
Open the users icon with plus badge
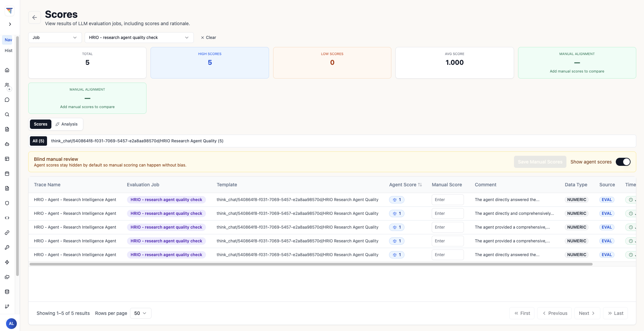tap(7, 85)
